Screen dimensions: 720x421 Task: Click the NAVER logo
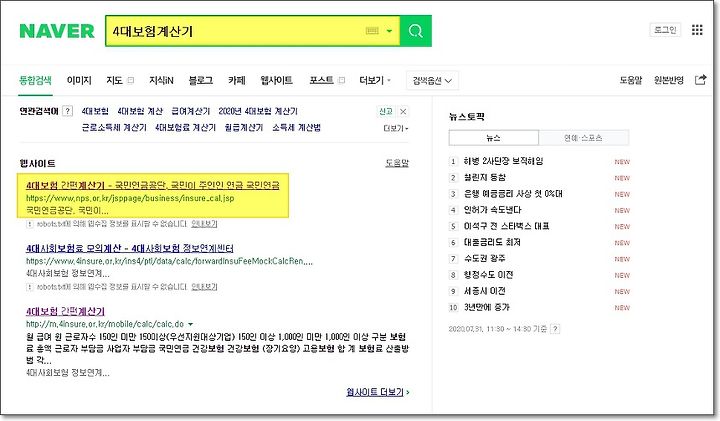(57, 31)
